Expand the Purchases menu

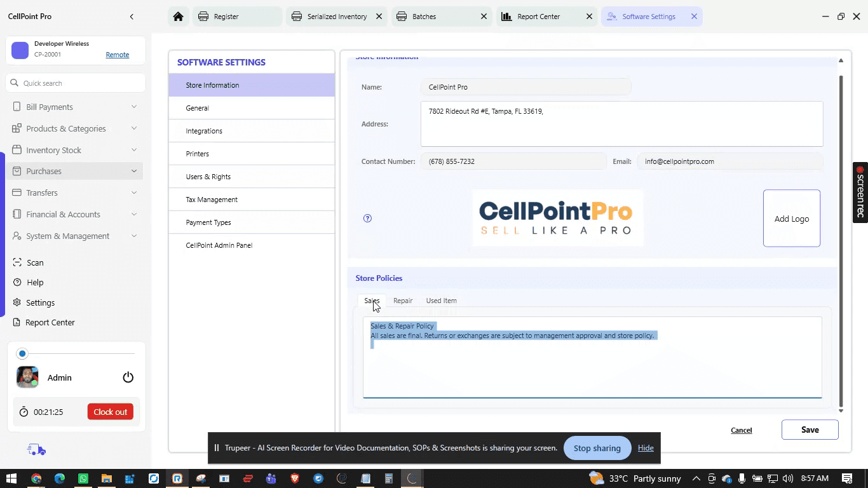point(74,171)
